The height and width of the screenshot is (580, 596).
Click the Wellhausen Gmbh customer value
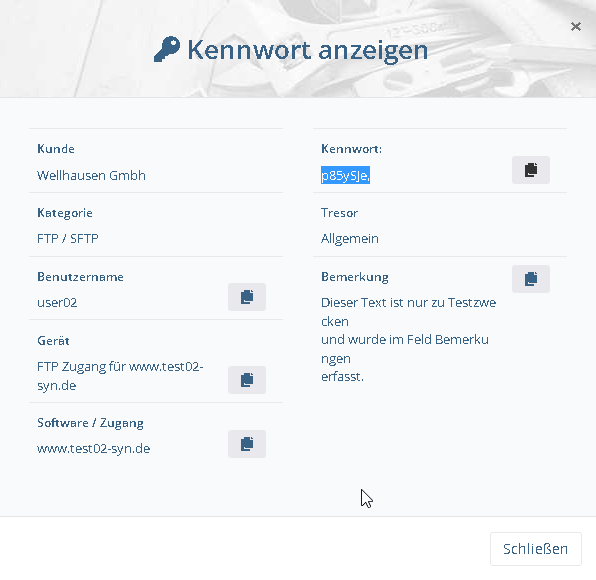coord(91,176)
